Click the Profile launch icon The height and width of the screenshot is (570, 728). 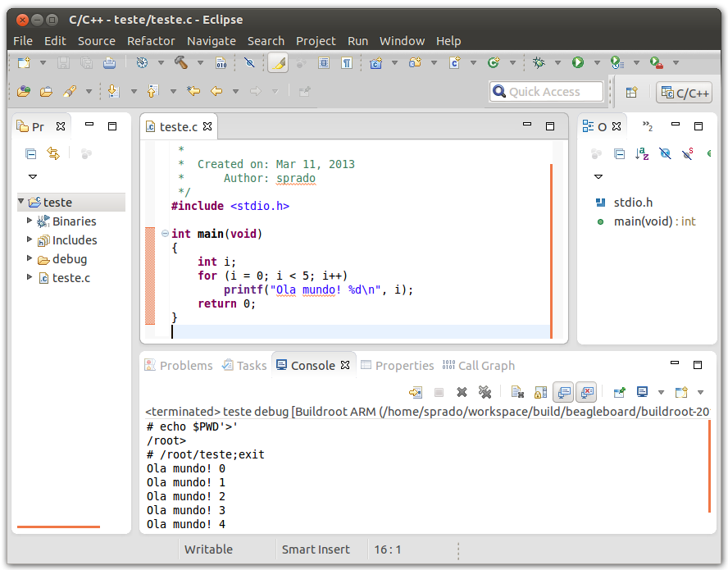pos(617,62)
